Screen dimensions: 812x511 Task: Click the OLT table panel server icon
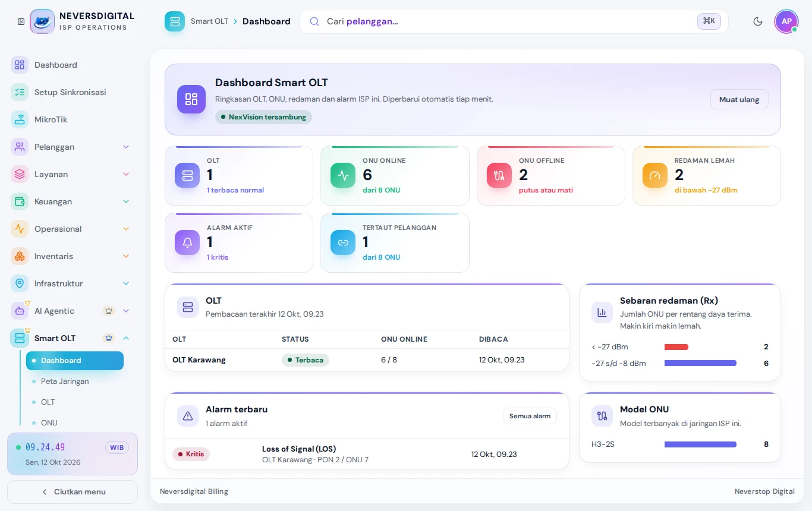(x=188, y=307)
